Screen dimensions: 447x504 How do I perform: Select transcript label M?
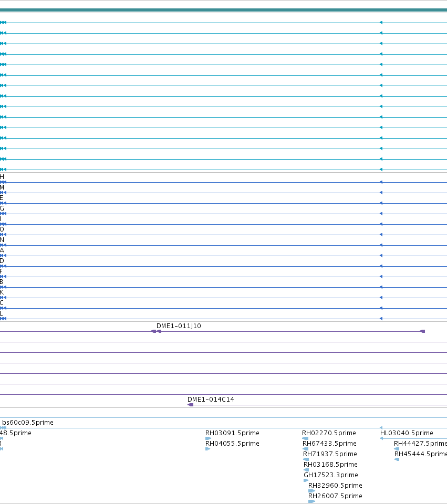coord(2,187)
